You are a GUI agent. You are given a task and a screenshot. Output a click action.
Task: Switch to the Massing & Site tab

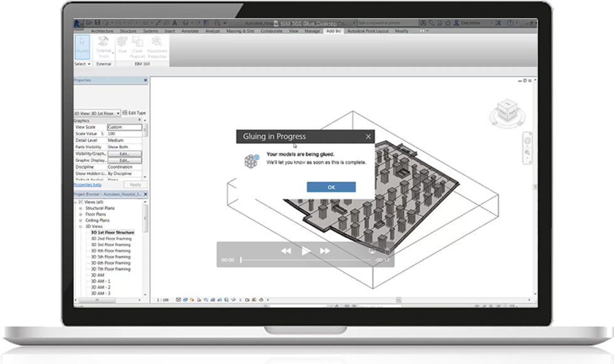(x=240, y=31)
